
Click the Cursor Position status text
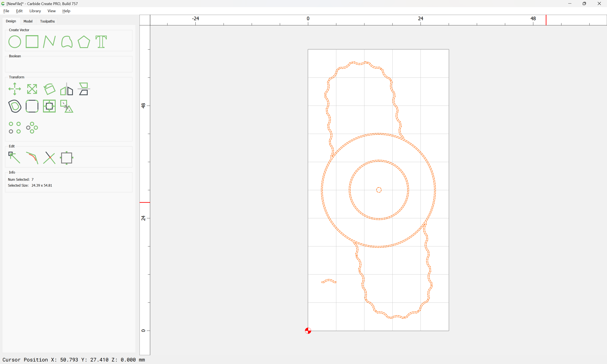[74, 360]
